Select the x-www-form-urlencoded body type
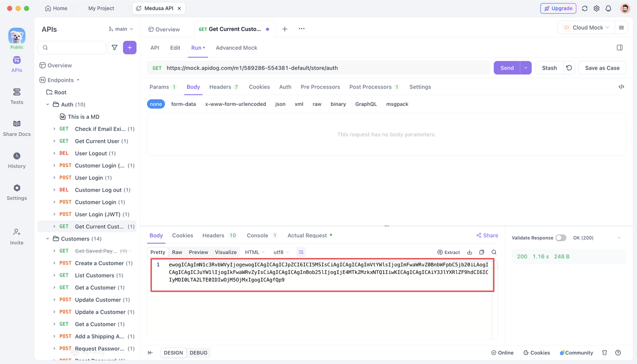Viewport: 637px width, 364px height. pos(235,104)
